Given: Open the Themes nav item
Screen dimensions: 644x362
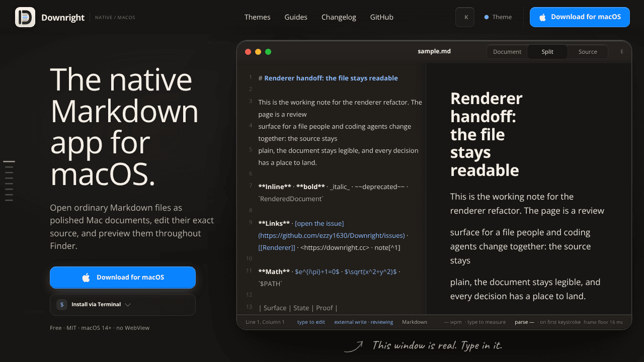Looking at the screenshot, I should click(x=258, y=17).
